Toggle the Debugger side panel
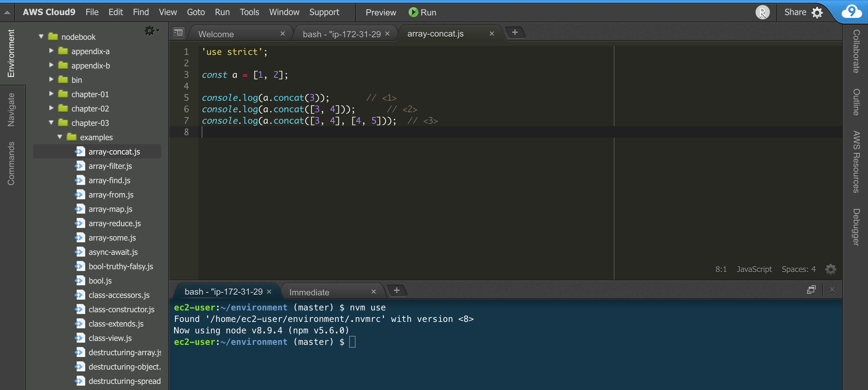The image size is (868, 390). 856,227
